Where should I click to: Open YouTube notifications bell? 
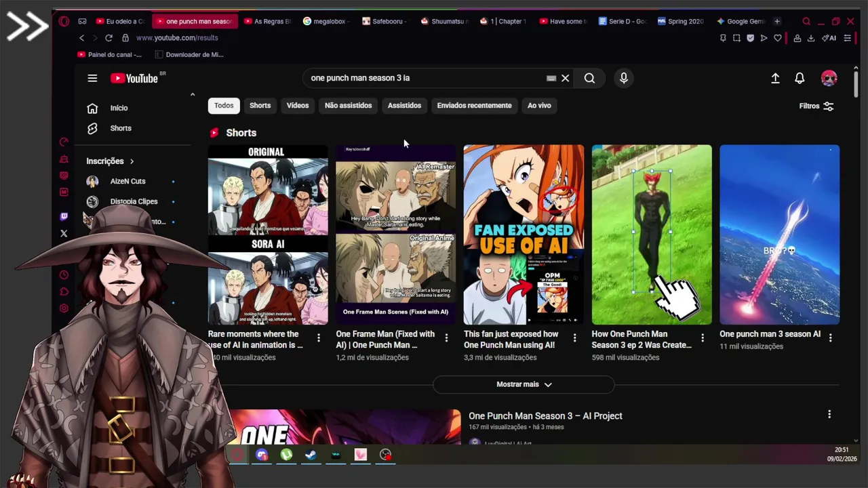(x=800, y=78)
